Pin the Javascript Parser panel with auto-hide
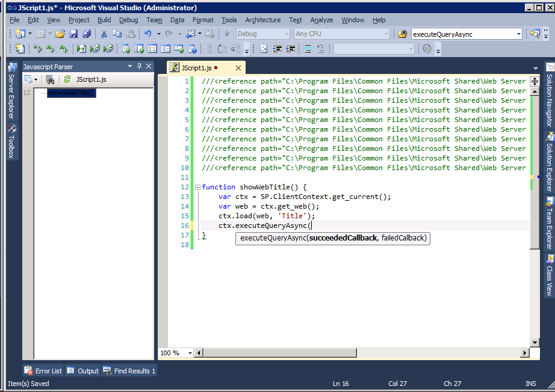 pyautogui.click(x=140, y=67)
